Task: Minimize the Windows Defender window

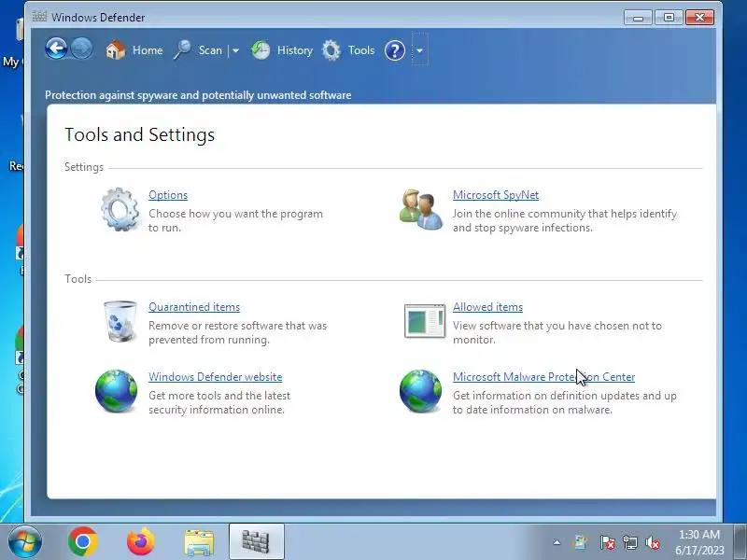Action: tap(639, 18)
